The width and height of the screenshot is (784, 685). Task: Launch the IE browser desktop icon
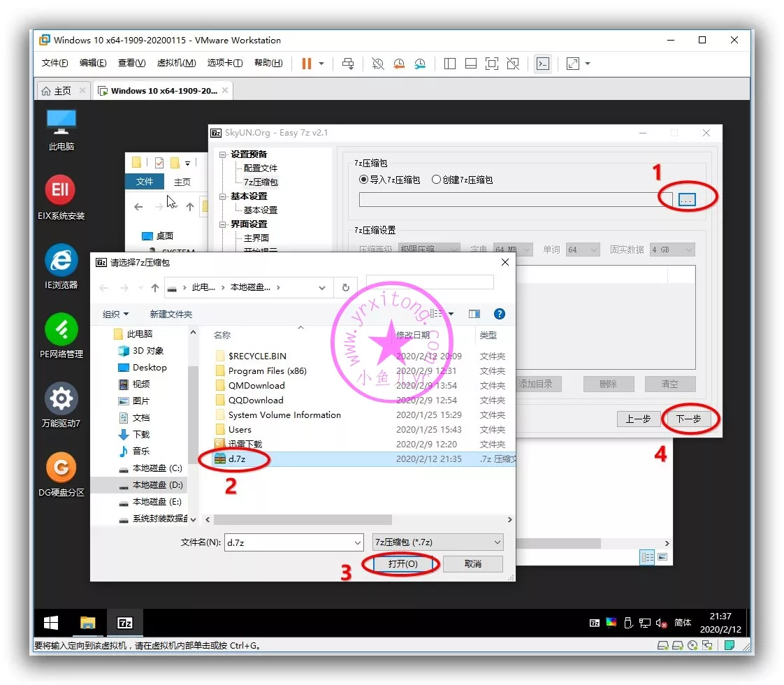coord(61,260)
